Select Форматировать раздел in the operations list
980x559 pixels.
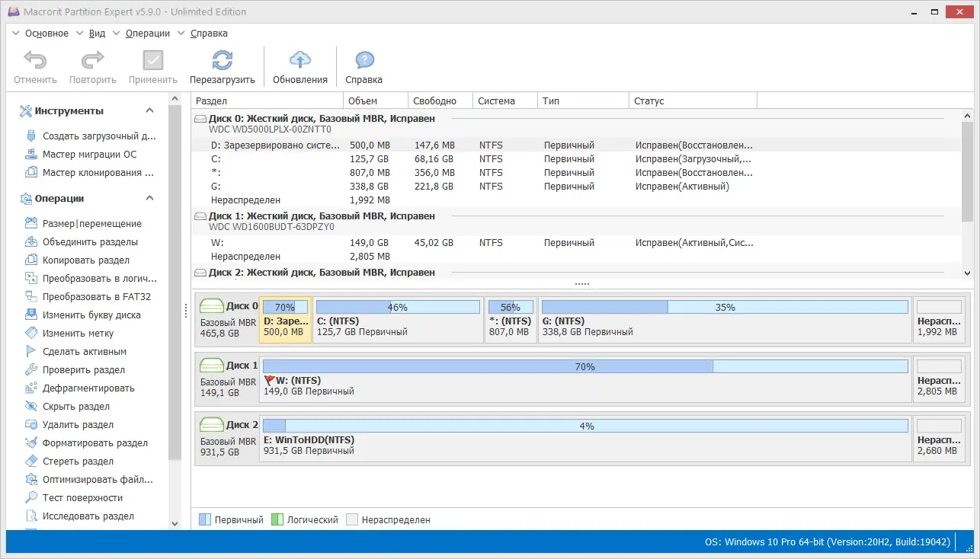[x=94, y=443]
